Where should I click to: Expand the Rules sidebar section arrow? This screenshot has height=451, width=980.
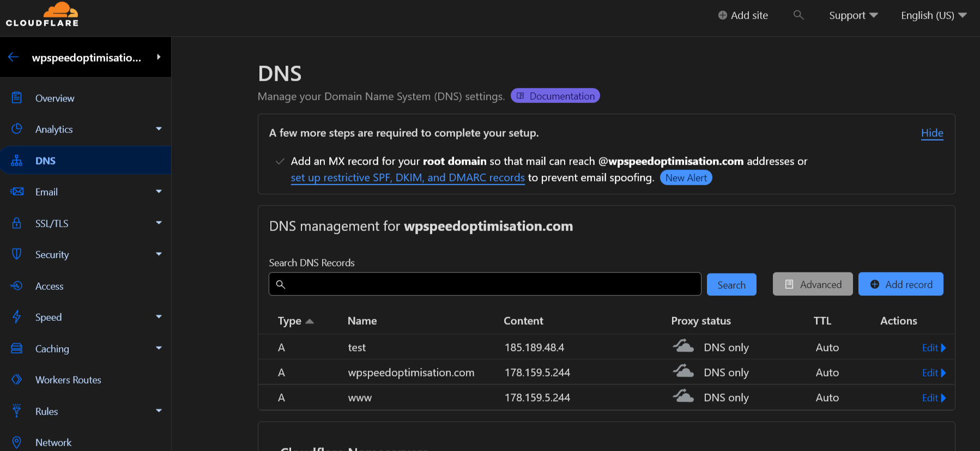click(159, 411)
